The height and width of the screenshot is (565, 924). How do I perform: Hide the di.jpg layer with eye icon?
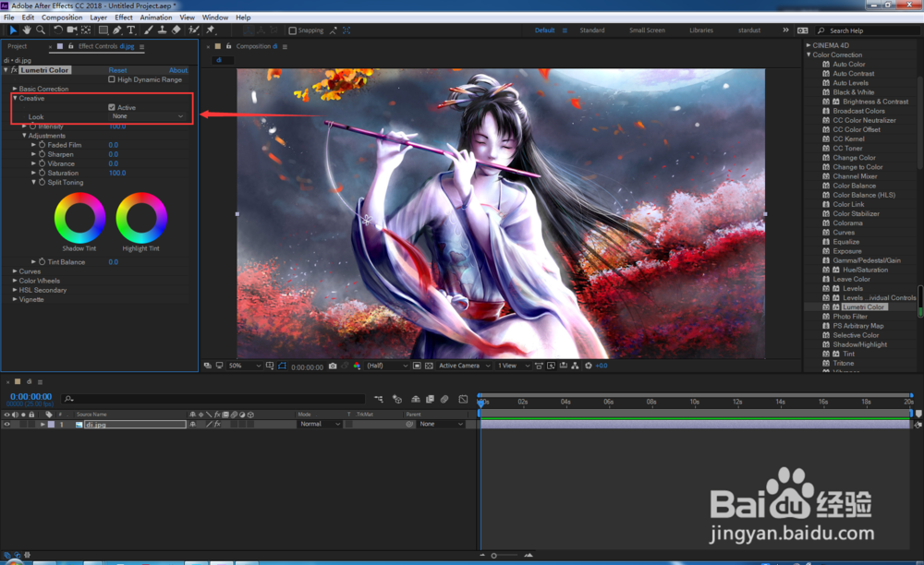tap(7, 425)
